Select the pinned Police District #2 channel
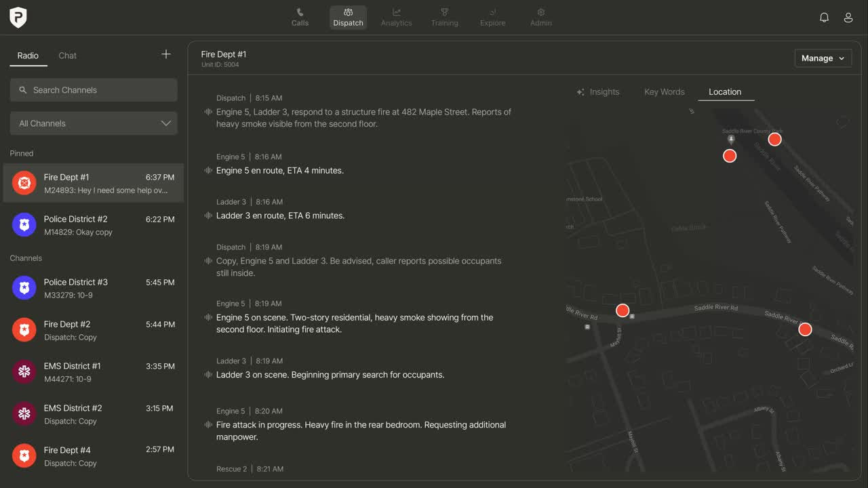Viewport: 868px width, 488px height. tap(94, 225)
